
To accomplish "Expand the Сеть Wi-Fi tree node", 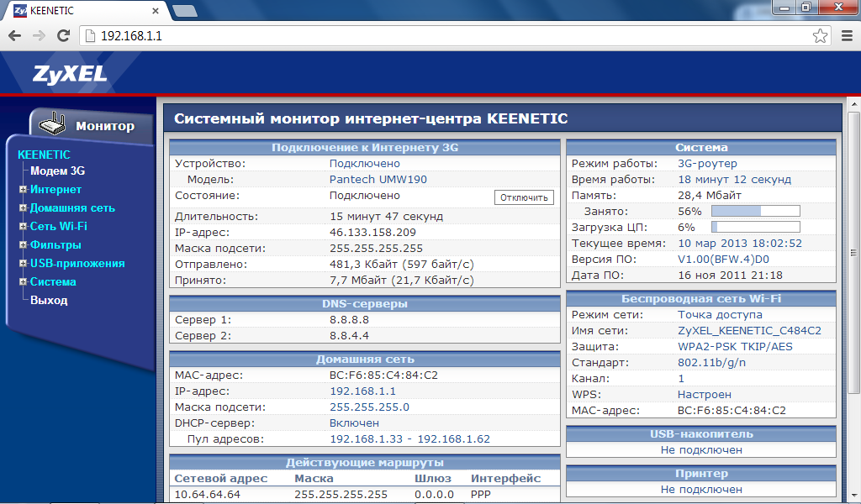I will tap(23, 226).
